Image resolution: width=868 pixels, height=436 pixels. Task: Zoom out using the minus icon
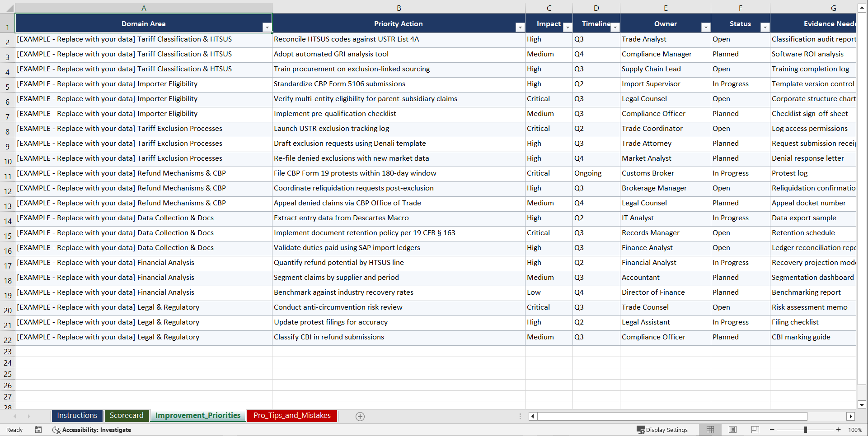tap(772, 430)
